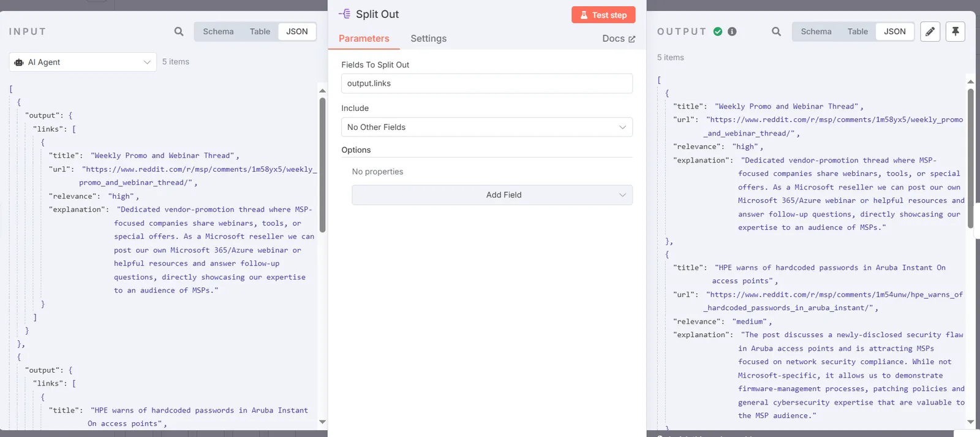Click OUTPUT panel scrollbar down arrow
The image size is (980, 437).
click(x=970, y=422)
